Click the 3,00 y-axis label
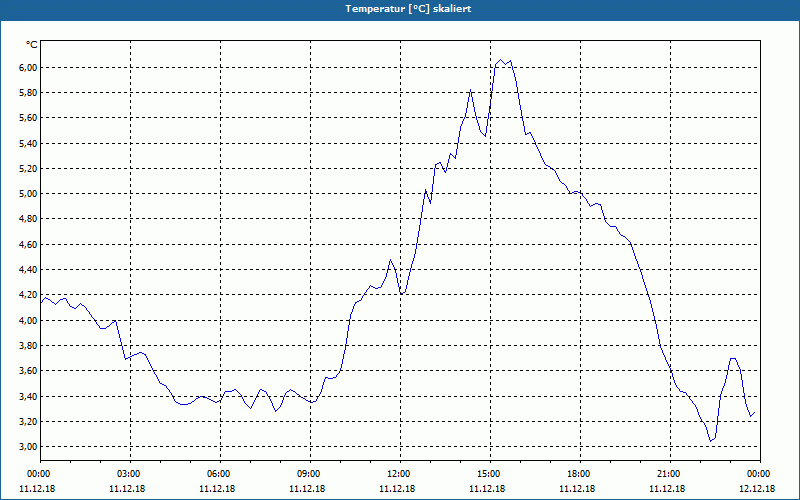The width and height of the screenshot is (800, 500). 28,447
